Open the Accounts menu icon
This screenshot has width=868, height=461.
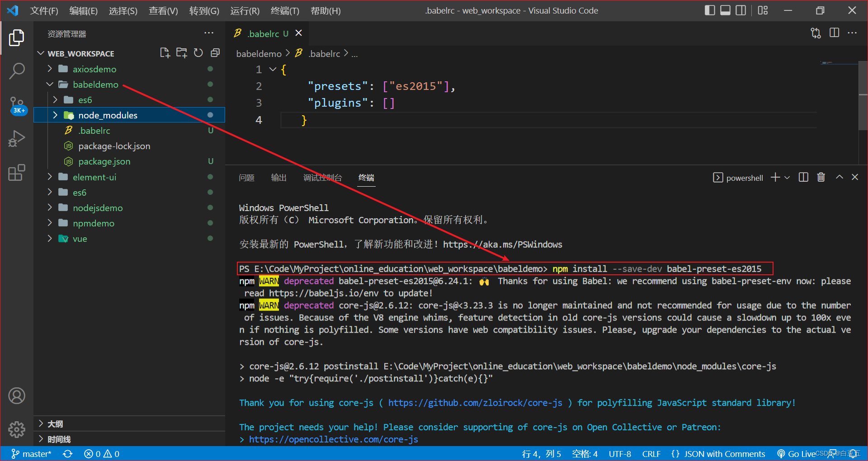coord(17,396)
